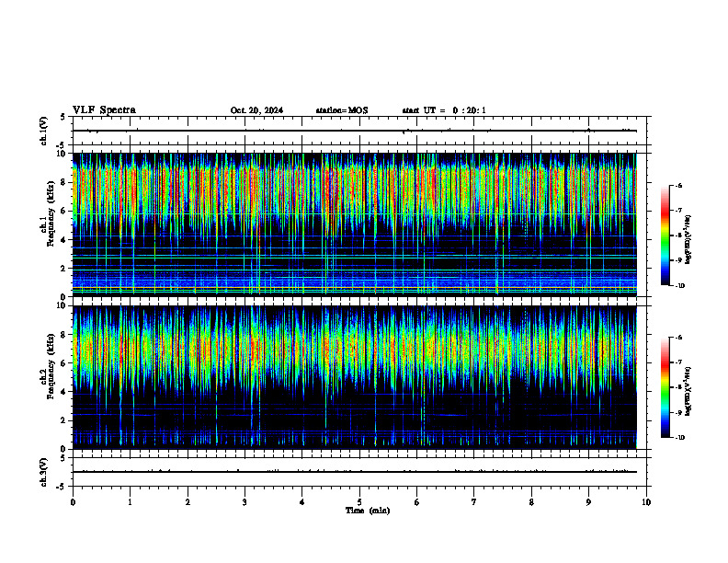Click the ch.1 'Frequency (kHz)' axis label

click(x=50, y=213)
